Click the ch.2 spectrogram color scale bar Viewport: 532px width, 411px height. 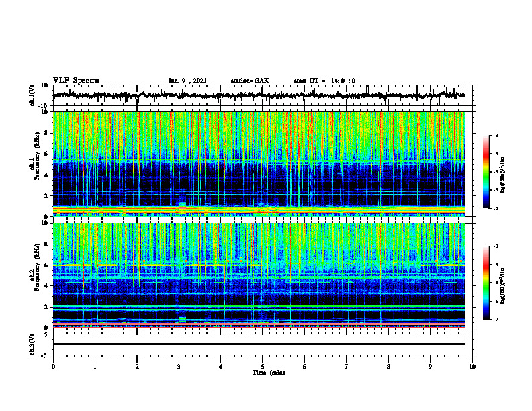tap(486, 283)
